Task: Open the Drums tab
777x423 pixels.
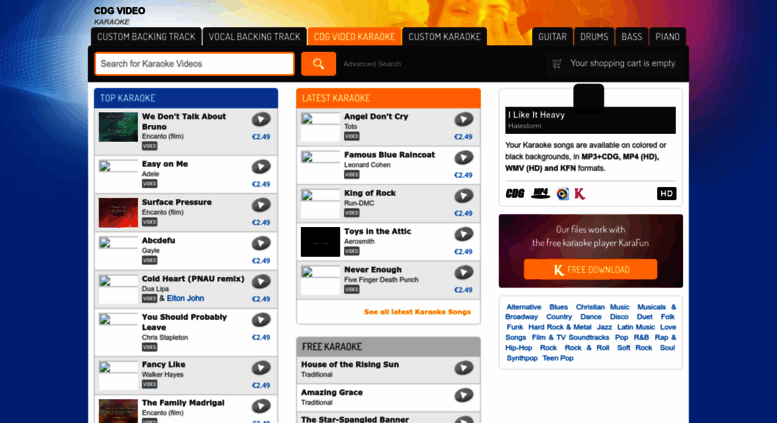Action: (x=594, y=37)
